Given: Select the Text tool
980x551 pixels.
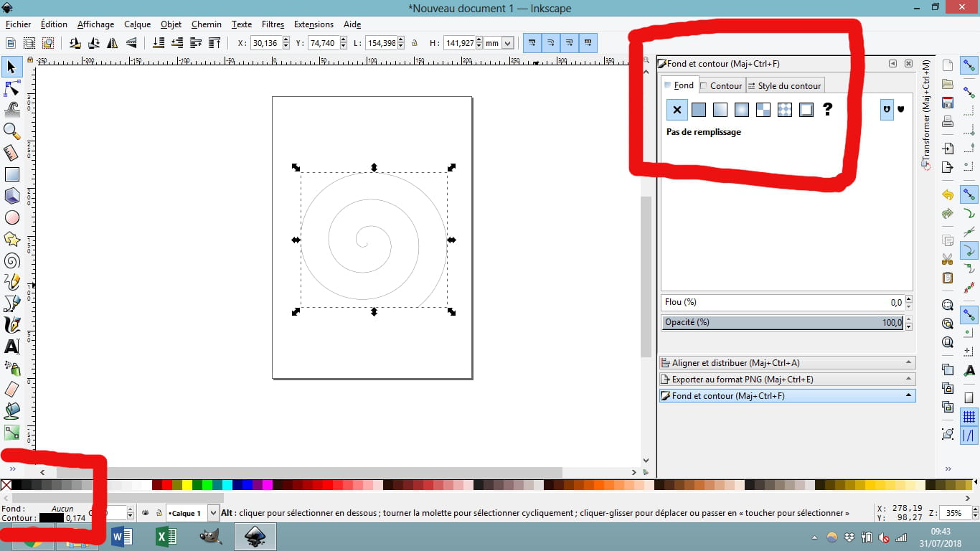Looking at the screenshot, I should [11, 347].
